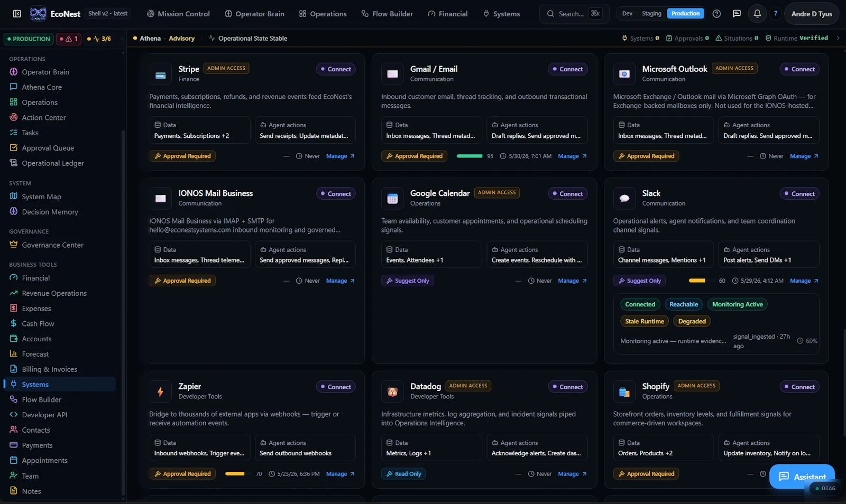This screenshot has height=504, width=846.
Task: Click the Slack health bar at 60
Action: (x=702, y=281)
